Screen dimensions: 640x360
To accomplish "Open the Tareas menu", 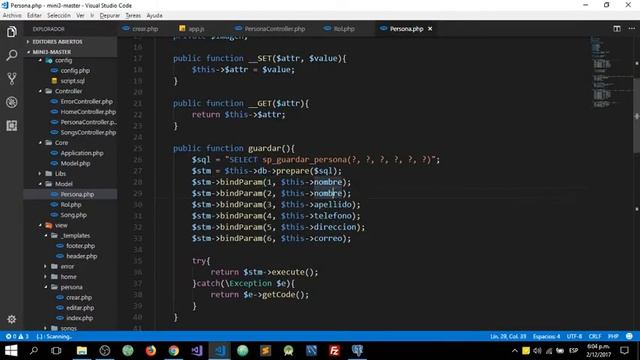I will pyautogui.click(x=133, y=16).
